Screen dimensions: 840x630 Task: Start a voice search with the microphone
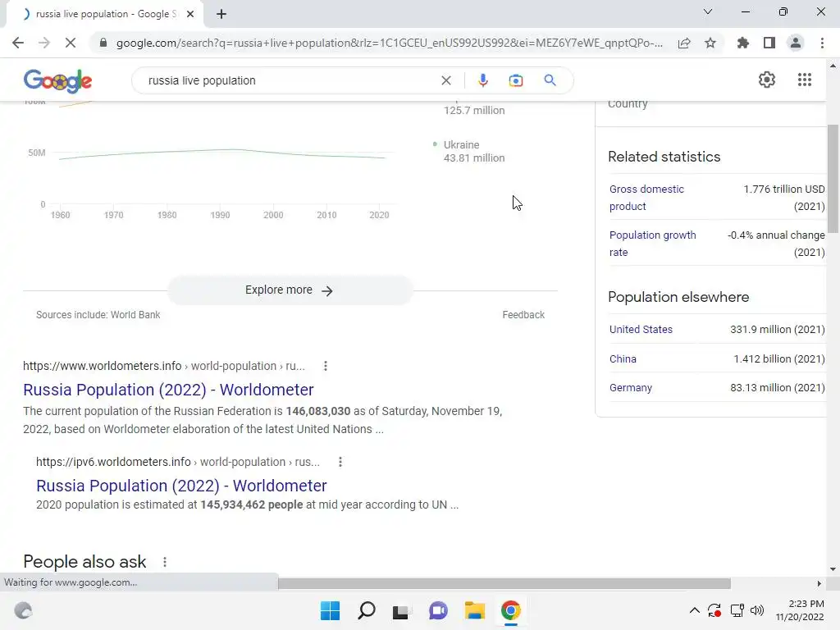click(x=482, y=80)
